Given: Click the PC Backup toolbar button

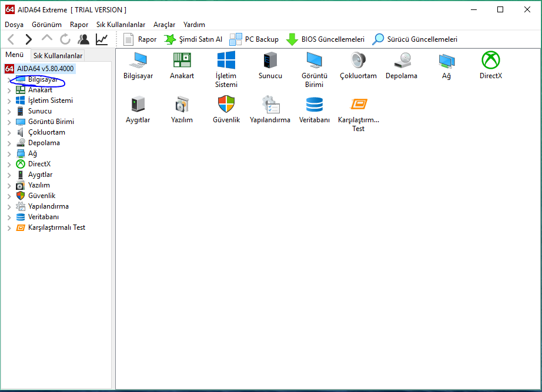Looking at the screenshot, I should point(254,39).
